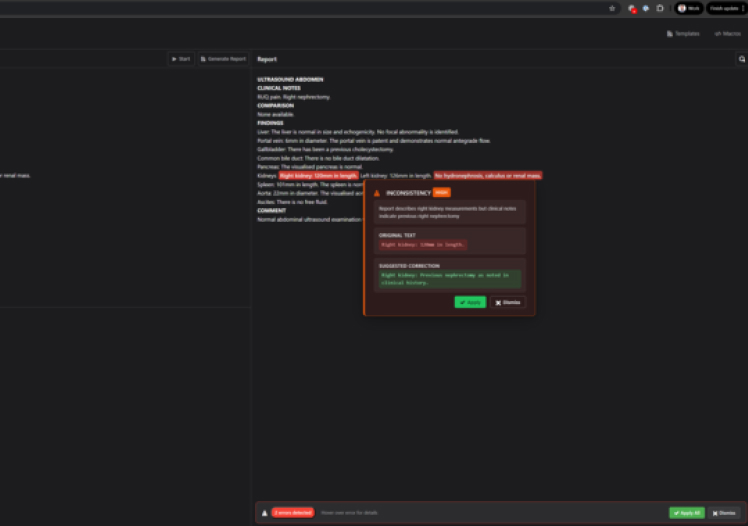This screenshot has width=748, height=526.
Task: Open the browser extensions puzzle icon
Action: [660, 8]
